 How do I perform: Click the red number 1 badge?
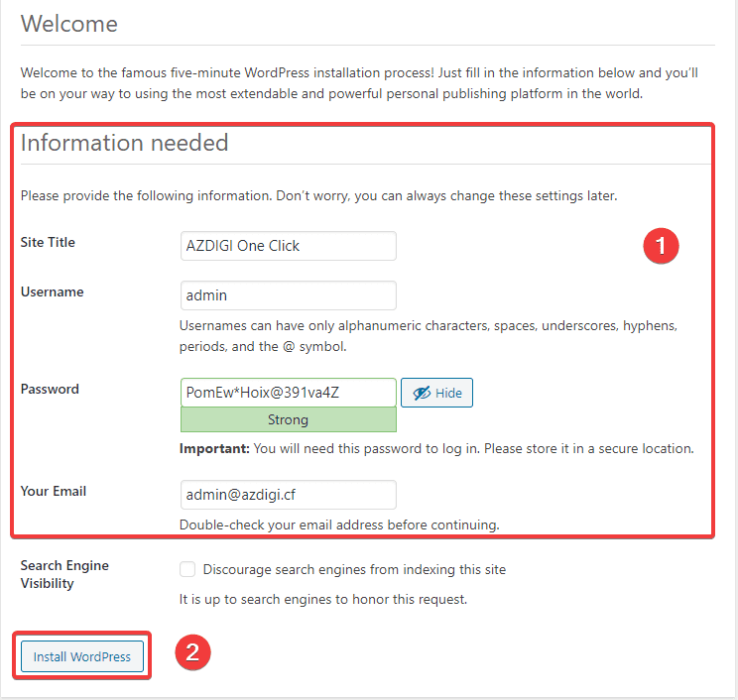coord(660,245)
